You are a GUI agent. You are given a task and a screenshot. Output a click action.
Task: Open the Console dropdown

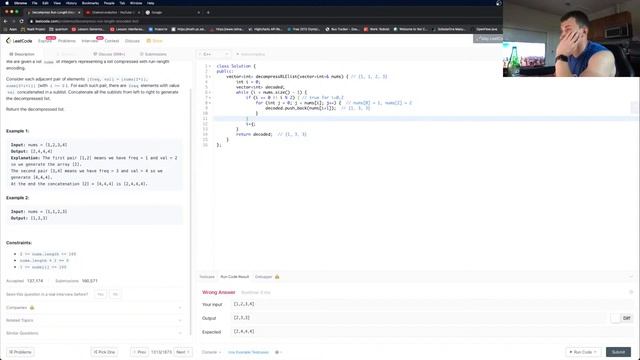(211, 352)
